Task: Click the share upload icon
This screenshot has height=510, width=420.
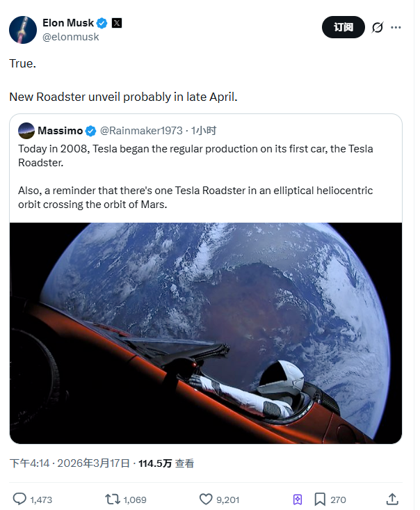Action: [392, 499]
